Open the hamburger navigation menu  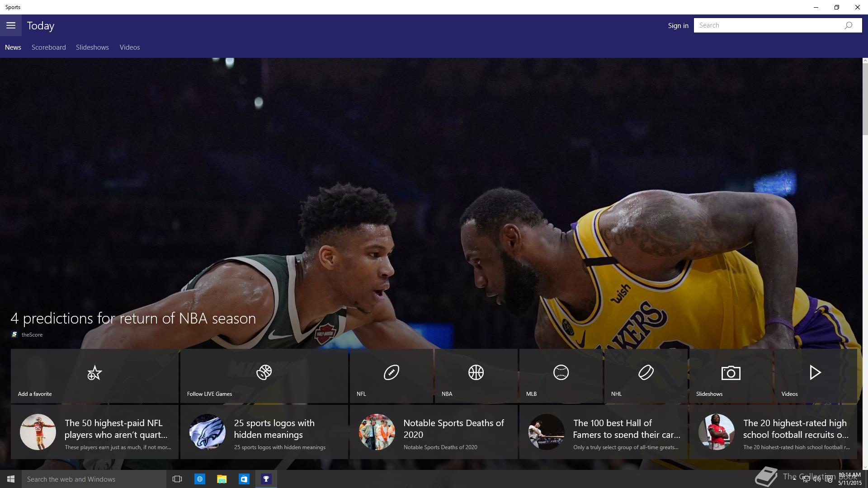11,25
